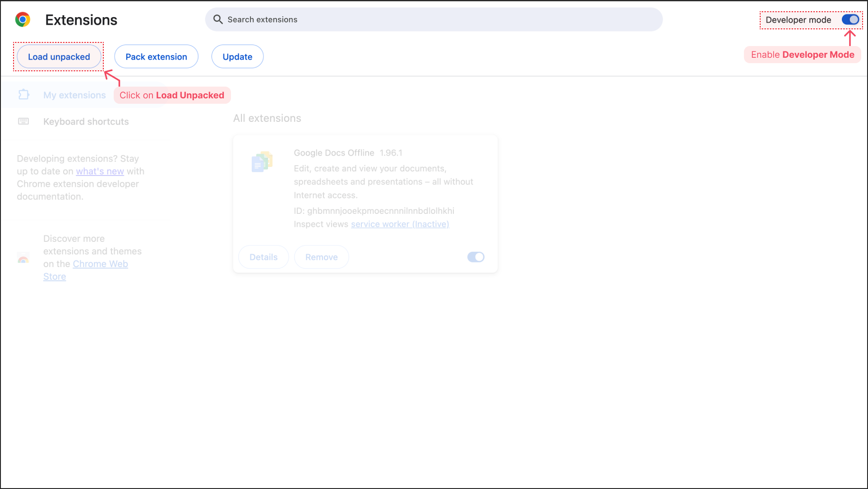This screenshot has height=489, width=868.
Task: Click the puzzle piece My extensions icon
Action: click(x=23, y=95)
